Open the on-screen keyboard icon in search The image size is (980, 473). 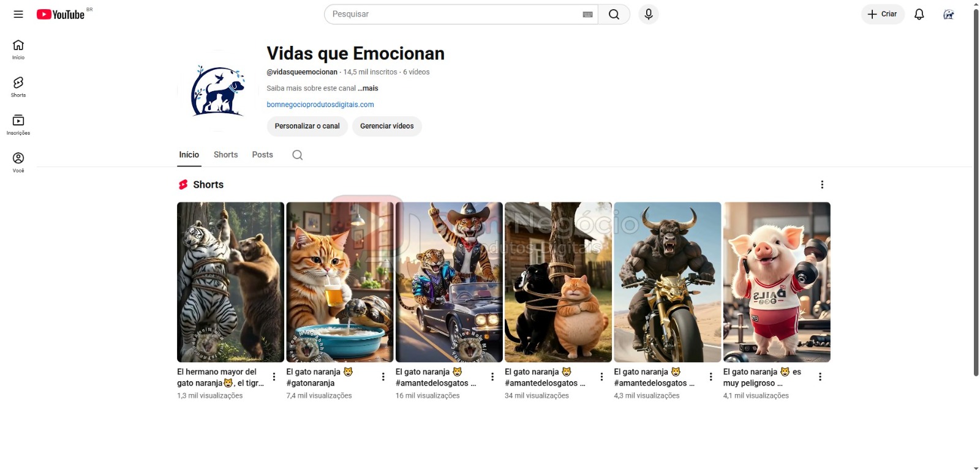(x=587, y=14)
